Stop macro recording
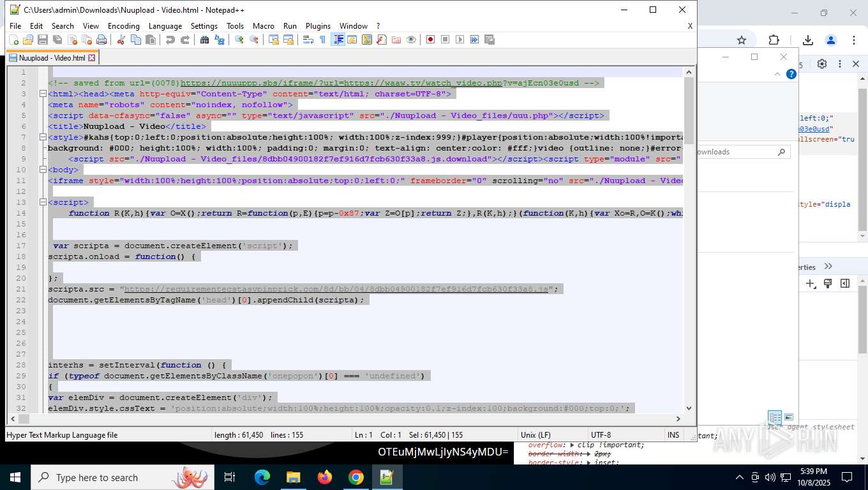Image resolution: width=868 pixels, height=490 pixels. [x=445, y=40]
